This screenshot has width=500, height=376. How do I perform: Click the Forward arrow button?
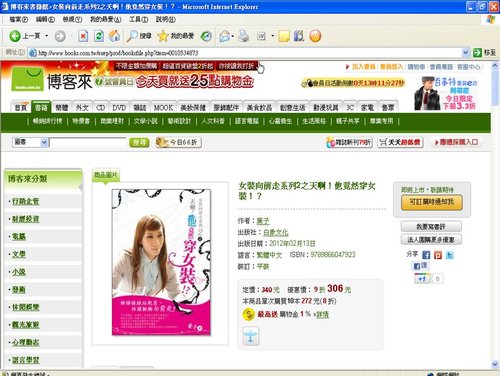pyautogui.click(x=60, y=36)
